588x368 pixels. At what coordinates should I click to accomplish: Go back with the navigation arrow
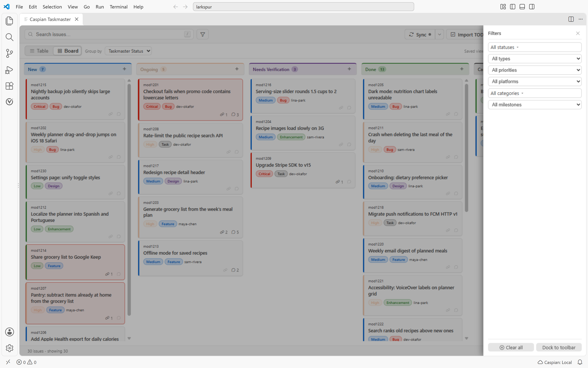175,7
